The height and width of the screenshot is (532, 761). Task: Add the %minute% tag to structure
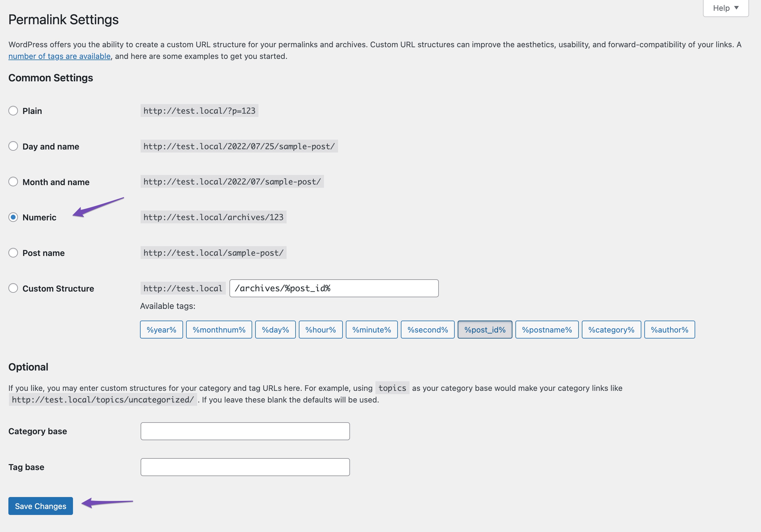click(x=371, y=330)
